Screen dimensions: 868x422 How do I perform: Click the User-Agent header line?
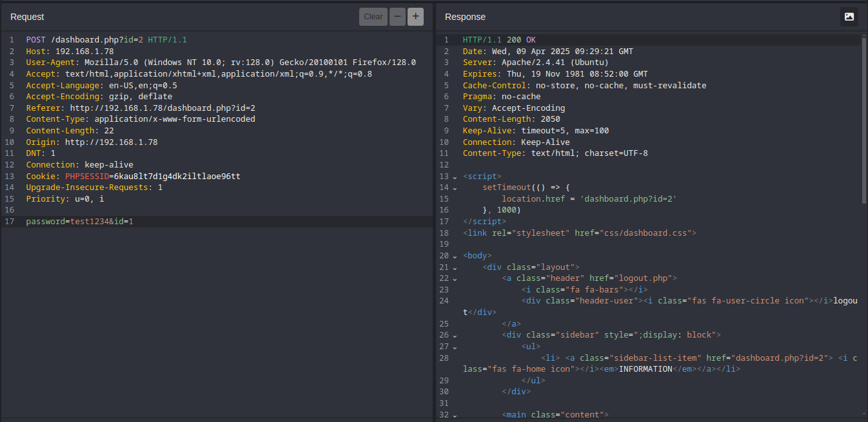coord(221,62)
